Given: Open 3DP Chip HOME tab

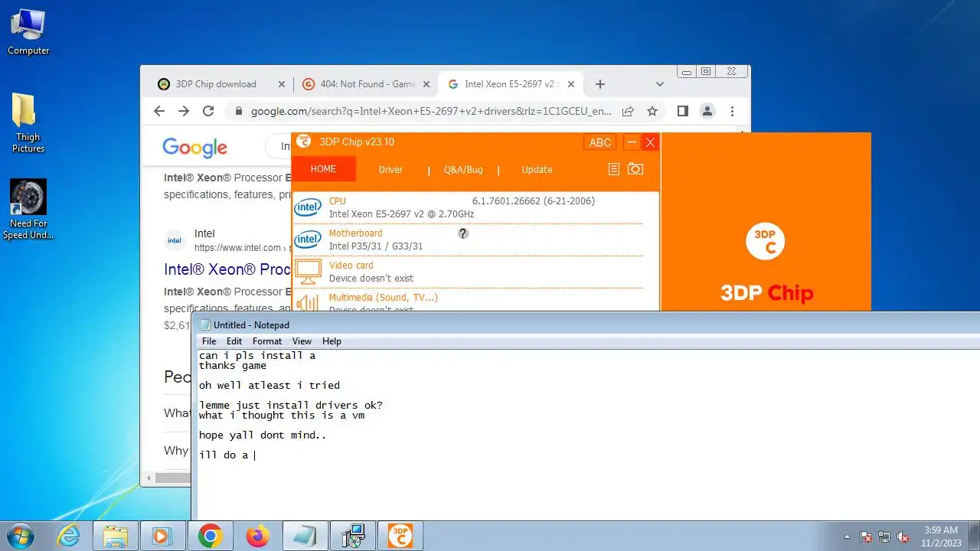Looking at the screenshot, I should (323, 169).
